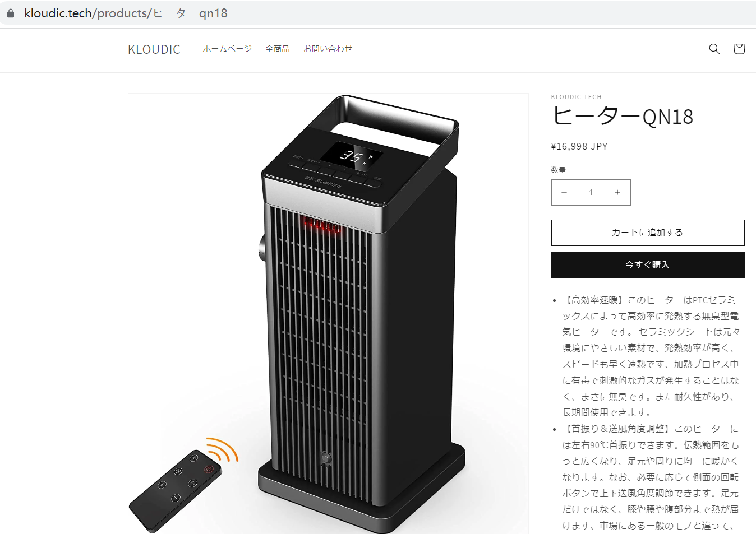756x534 pixels.
Task: Click the URL in address bar
Action: coord(126,13)
